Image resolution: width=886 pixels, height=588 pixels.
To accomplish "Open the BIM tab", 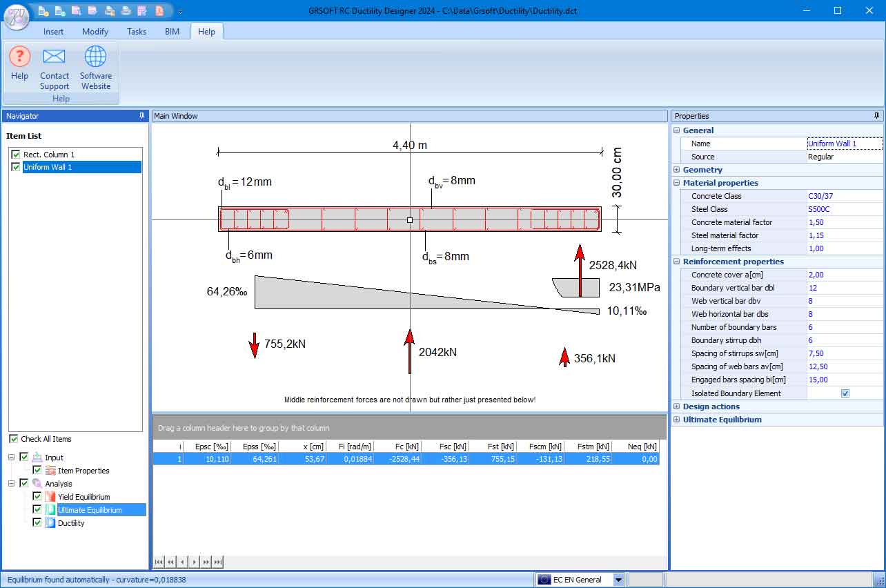I will pyautogui.click(x=172, y=31).
